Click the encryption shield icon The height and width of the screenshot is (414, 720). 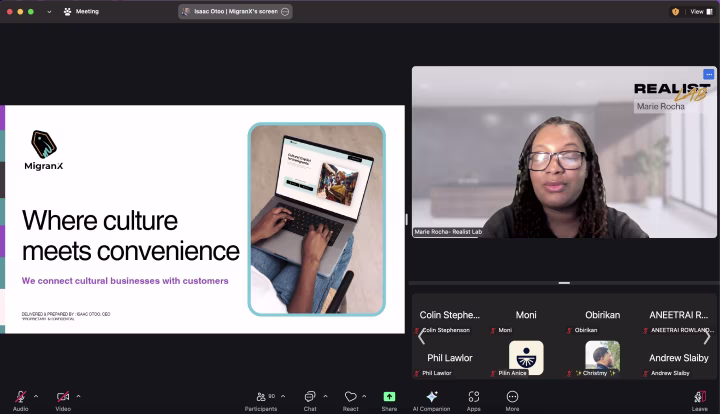(x=675, y=12)
